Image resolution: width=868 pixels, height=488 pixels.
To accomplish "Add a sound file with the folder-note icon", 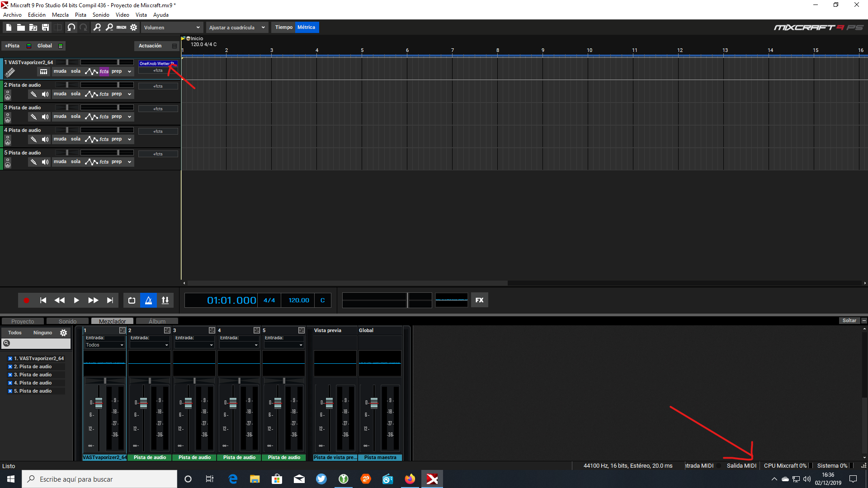I will coord(33,28).
